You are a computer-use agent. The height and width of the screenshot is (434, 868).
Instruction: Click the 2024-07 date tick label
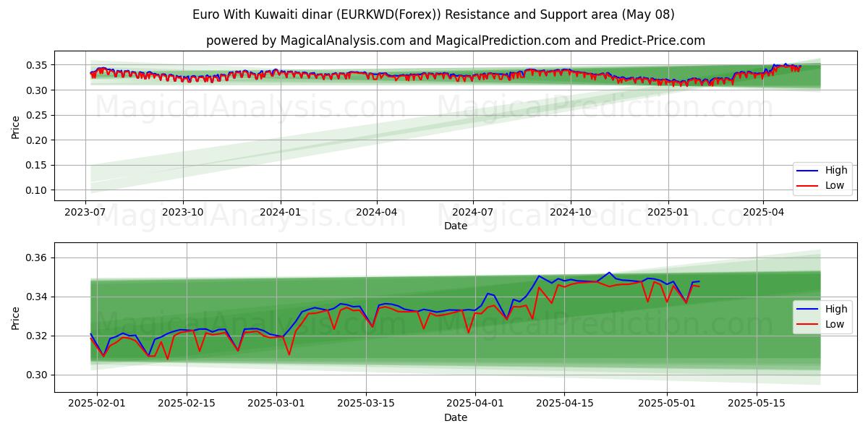click(x=472, y=213)
